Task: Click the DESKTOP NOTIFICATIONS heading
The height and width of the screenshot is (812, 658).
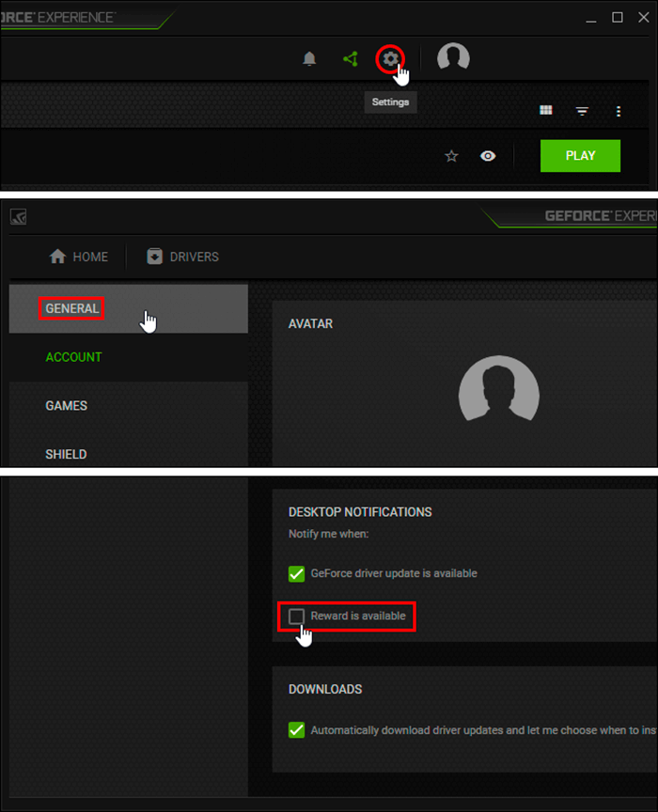Action: (x=360, y=512)
